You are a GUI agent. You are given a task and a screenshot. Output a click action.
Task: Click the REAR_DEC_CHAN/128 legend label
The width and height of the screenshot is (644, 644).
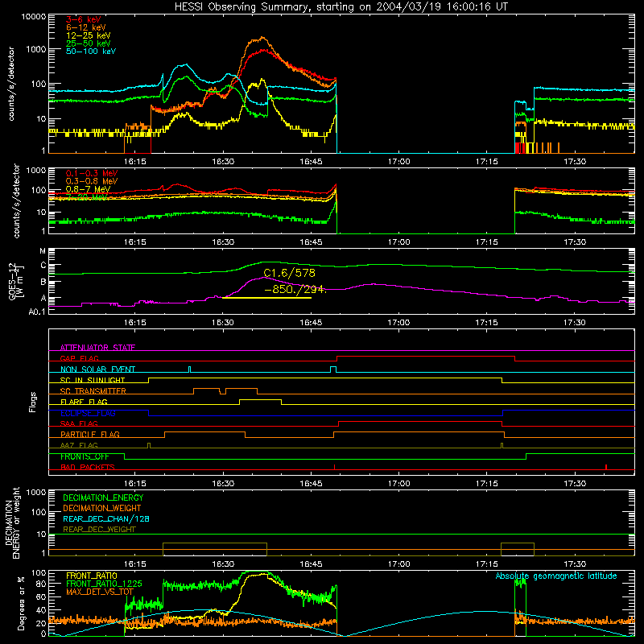click(106, 518)
